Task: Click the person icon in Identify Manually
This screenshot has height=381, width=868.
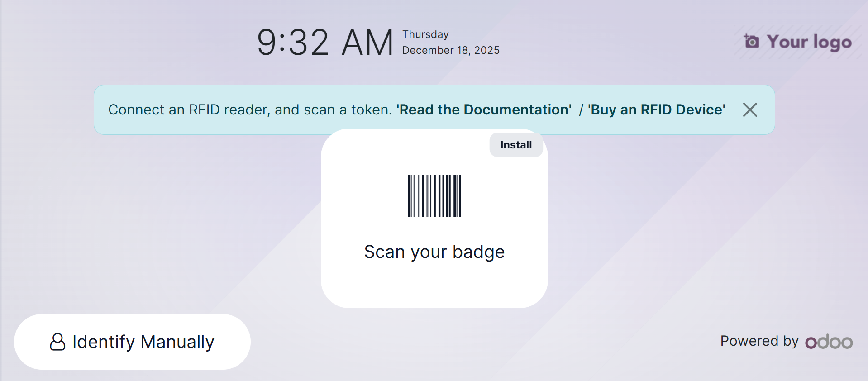Action: coord(57,342)
